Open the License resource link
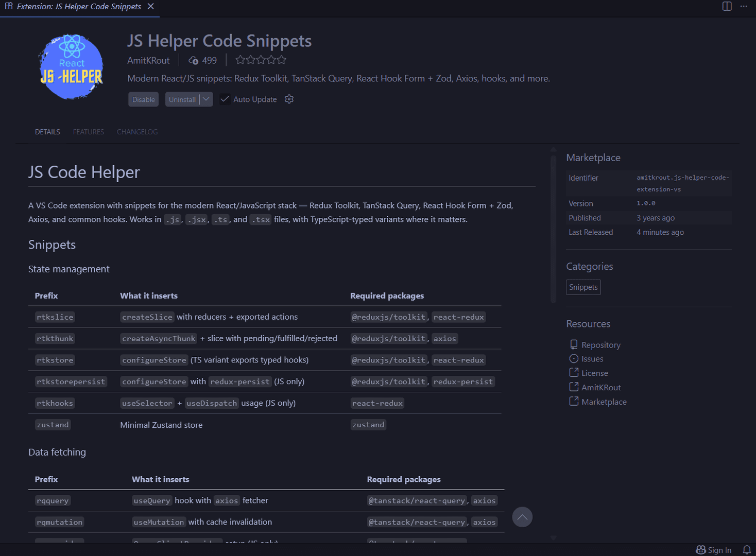The image size is (756, 556). (594, 373)
